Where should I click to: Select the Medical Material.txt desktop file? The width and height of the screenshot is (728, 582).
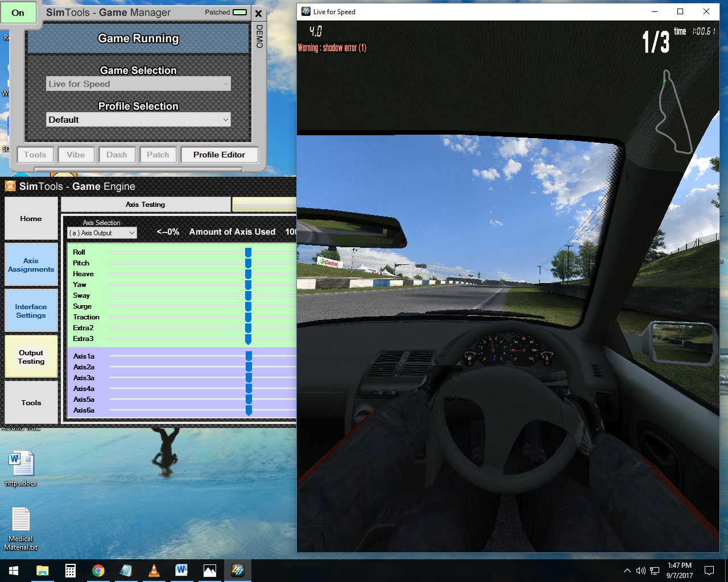[21, 529]
